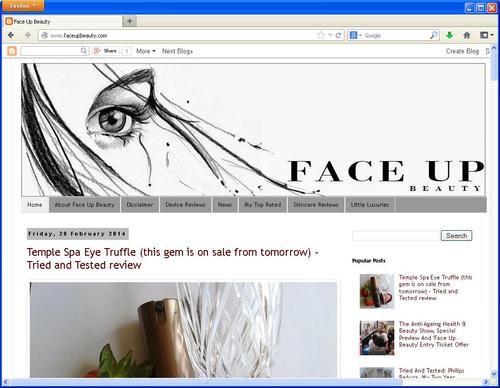Open the Device Reviews tab
Viewport: 500px width, 388px height.
click(185, 205)
